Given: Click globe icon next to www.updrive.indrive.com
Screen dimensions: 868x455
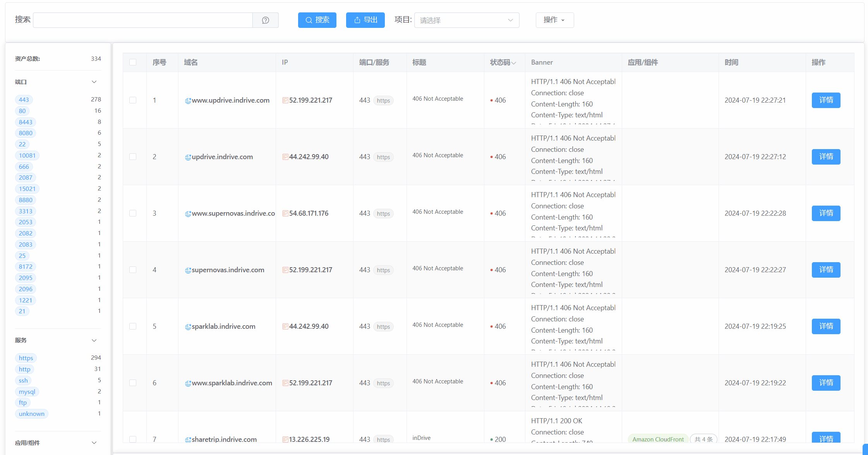Looking at the screenshot, I should click(x=188, y=101).
